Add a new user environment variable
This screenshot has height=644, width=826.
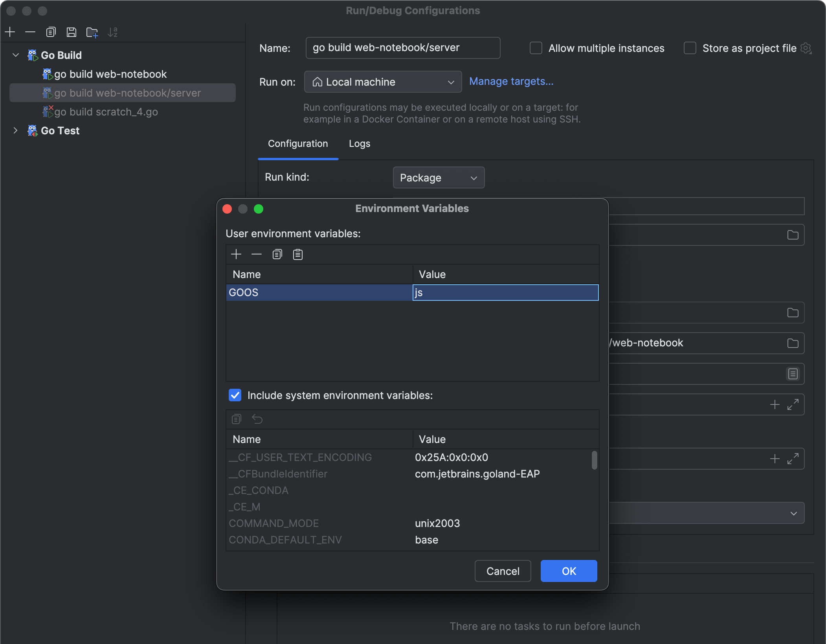tap(236, 254)
